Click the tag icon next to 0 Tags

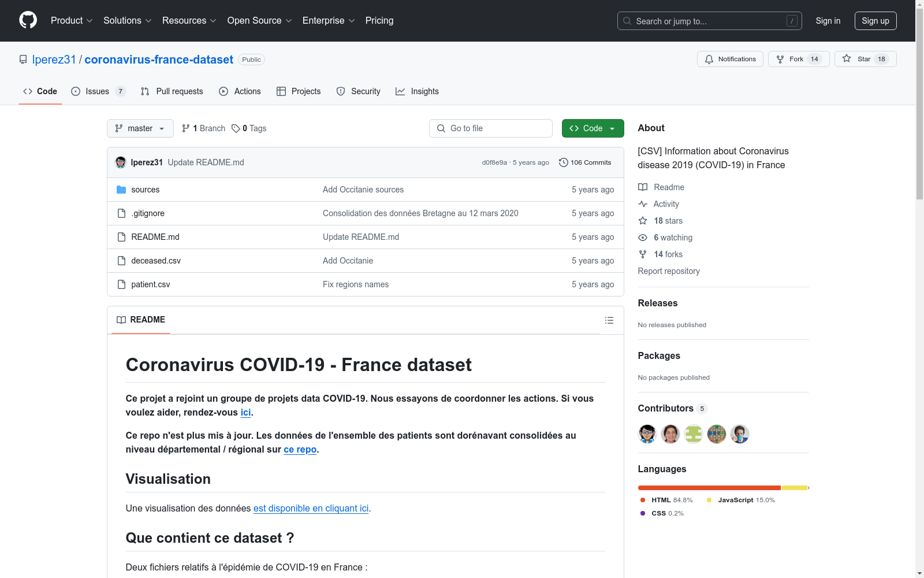236,128
